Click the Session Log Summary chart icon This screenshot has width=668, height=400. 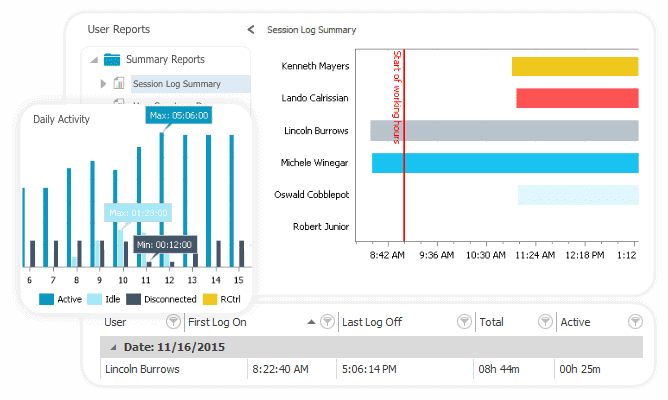(x=119, y=83)
